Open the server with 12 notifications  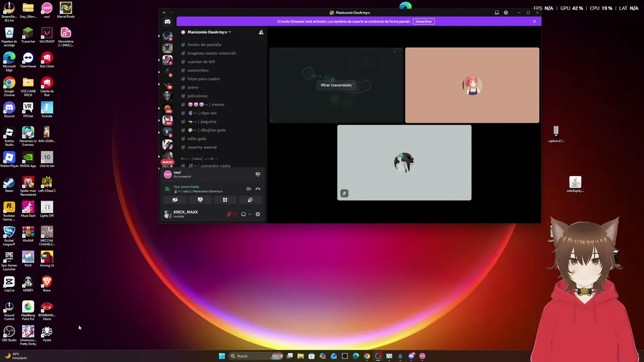click(168, 84)
